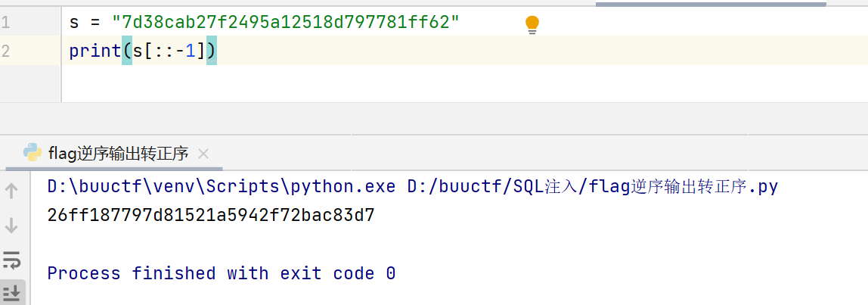Click the Python icon on the run tab

[33, 153]
